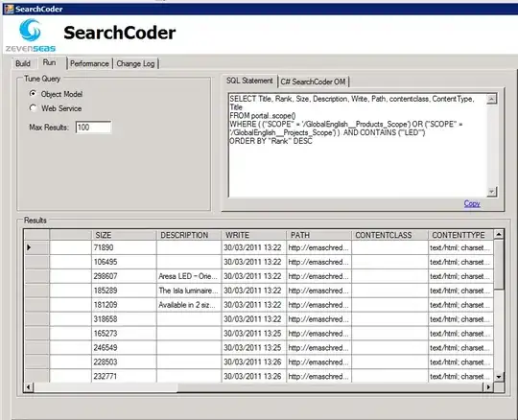Viewport: 518px width, 420px height.
Task: Sort by the CONTENTCLASS column header
Action: [x=389, y=235]
